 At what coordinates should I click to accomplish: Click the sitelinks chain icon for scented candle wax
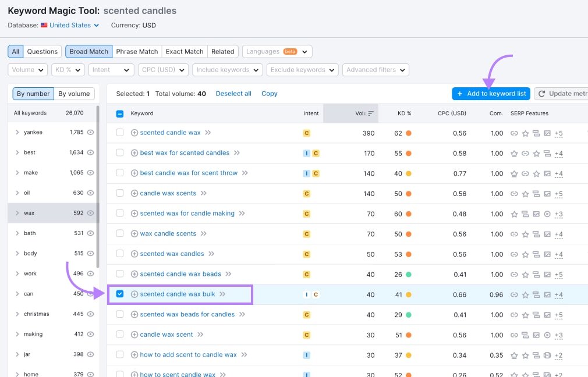515,133
